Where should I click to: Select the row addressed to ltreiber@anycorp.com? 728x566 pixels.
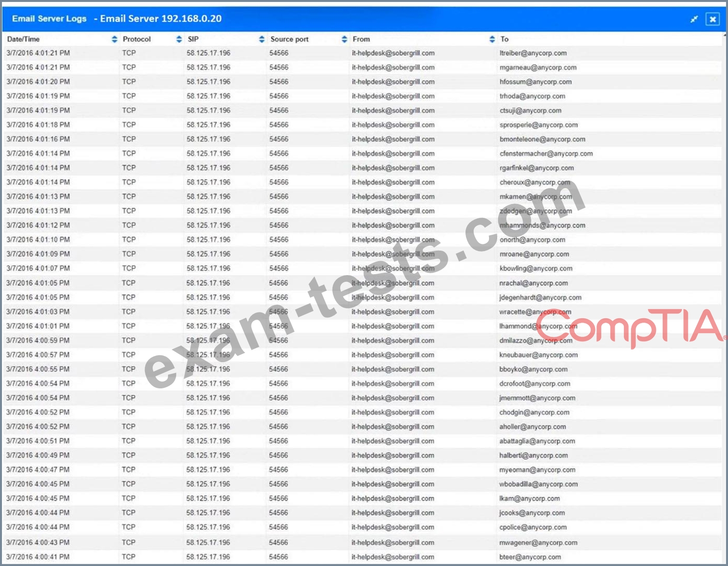click(x=533, y=53)
